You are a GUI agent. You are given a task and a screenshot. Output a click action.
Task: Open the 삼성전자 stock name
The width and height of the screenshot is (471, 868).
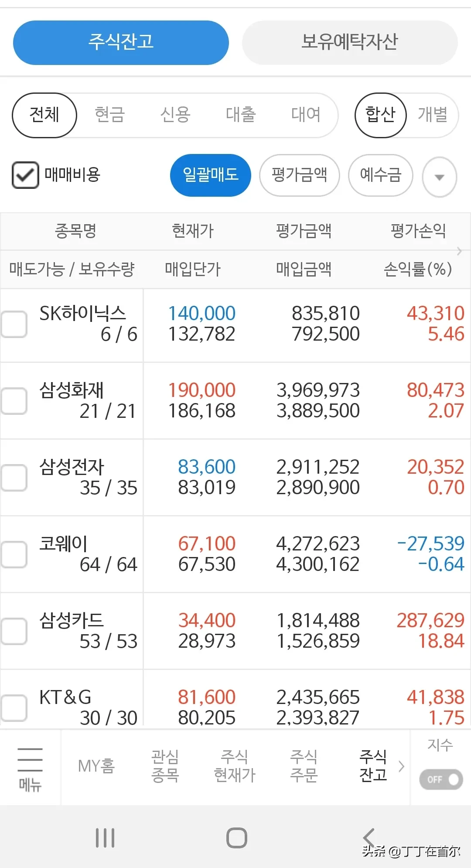[x=72, y=467]
